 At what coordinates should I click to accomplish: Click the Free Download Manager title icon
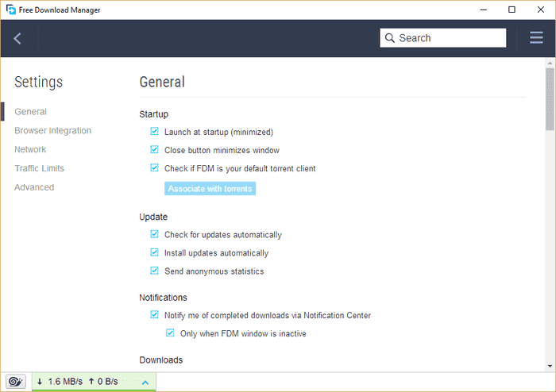click(10, 10)
